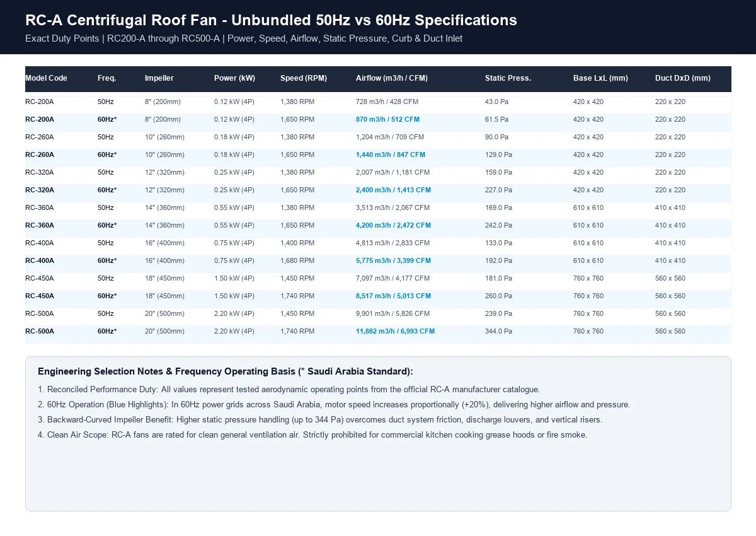Click the '43.0 Pa' static pressure cell

coord(496,102)
